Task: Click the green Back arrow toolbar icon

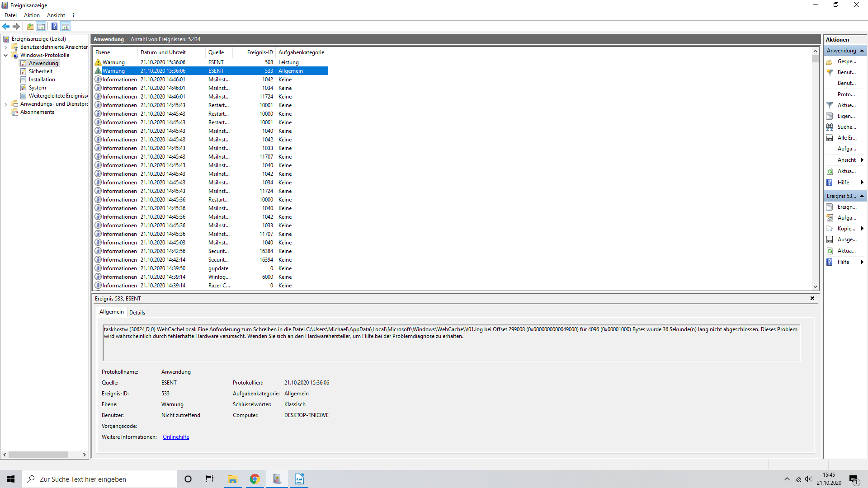Action: point(6,26)
